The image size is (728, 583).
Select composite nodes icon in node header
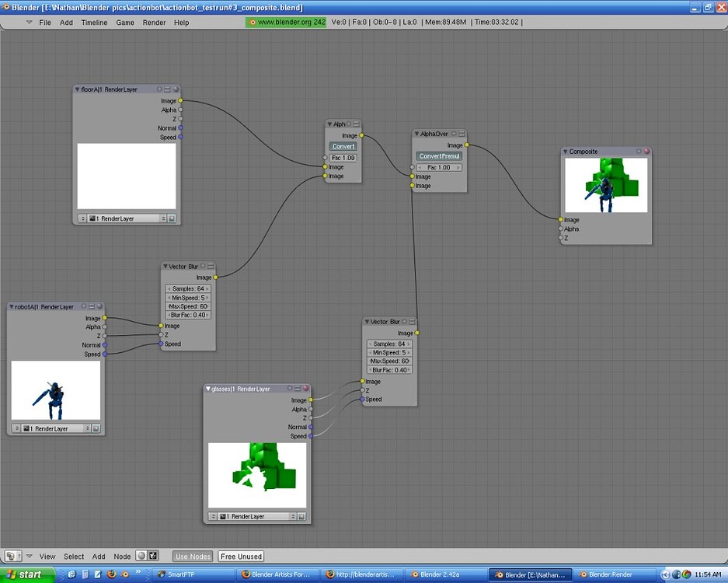pyautogui.click(x=153, y=556)
